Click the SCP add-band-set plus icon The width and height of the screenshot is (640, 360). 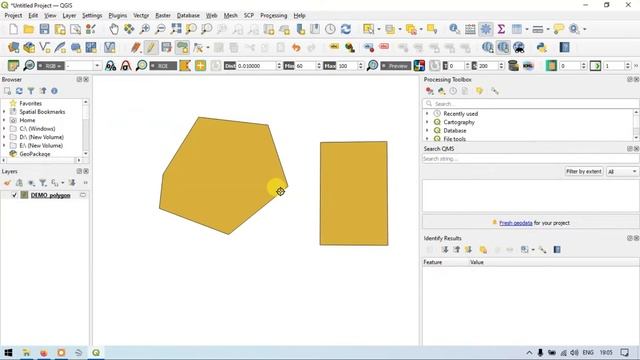[x=200, y=66]
